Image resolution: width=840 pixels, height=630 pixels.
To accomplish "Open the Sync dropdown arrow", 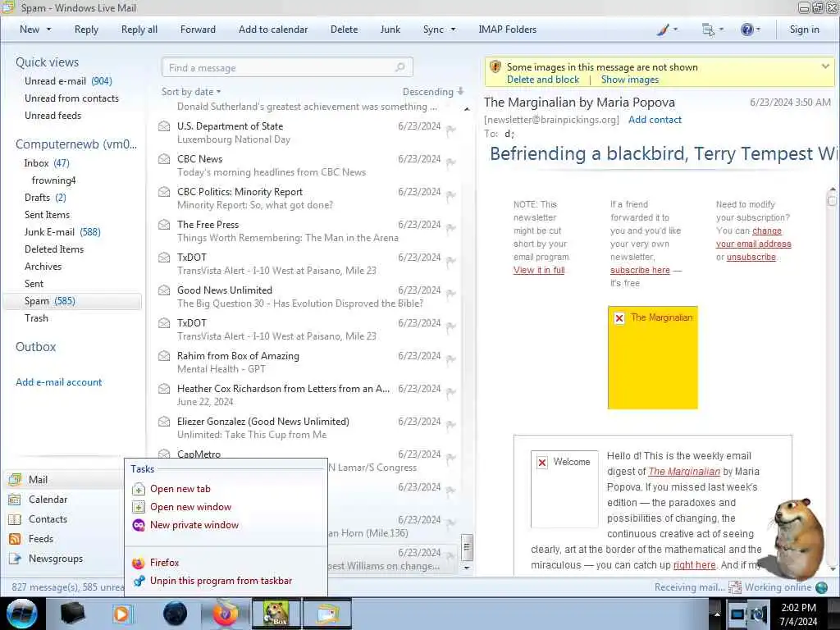I will click(453, 30).
